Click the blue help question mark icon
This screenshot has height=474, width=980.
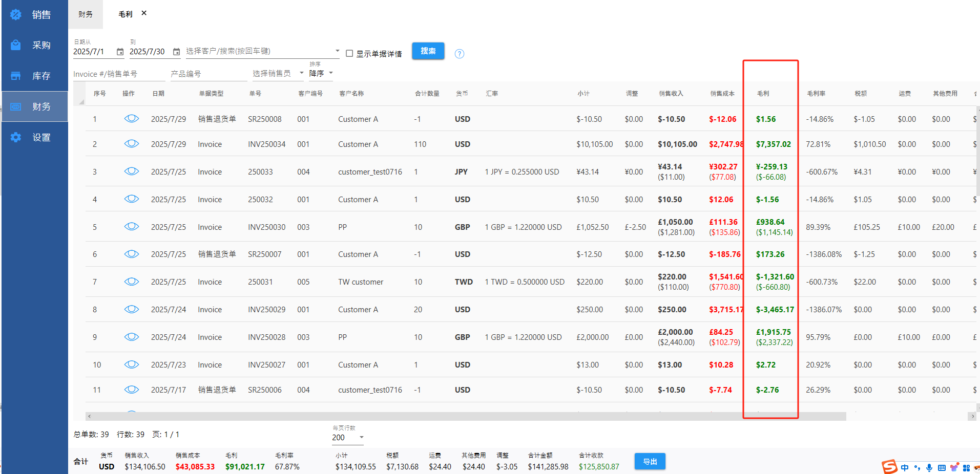460,54
